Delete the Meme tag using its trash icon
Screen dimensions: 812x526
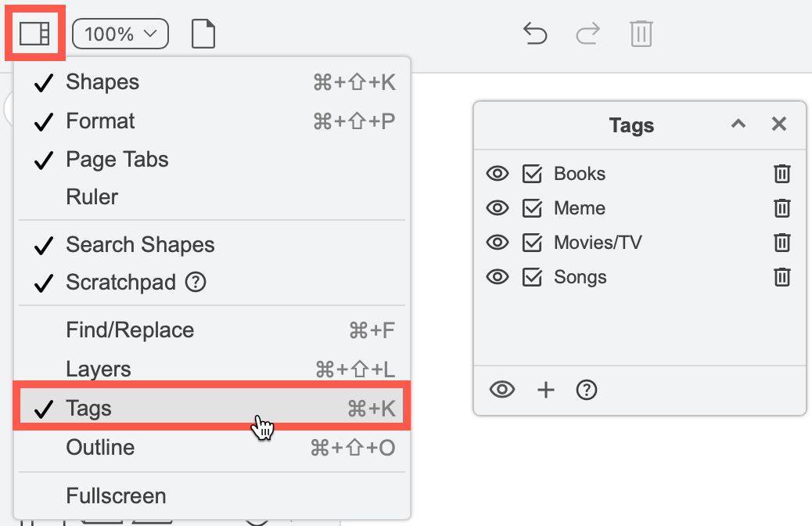pyautogui.click(x=781, y=208)
